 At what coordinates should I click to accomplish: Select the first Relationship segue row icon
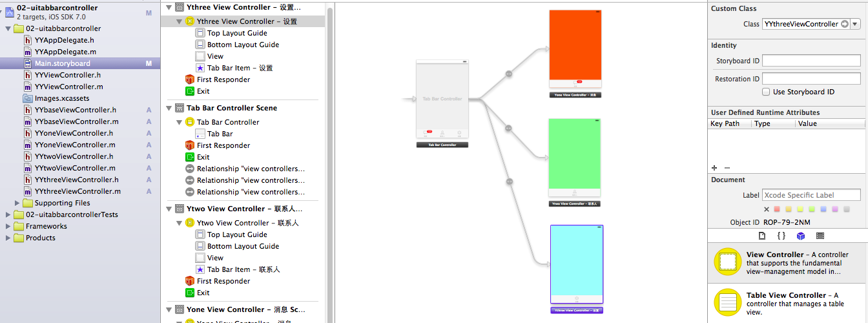click(190, 169)
